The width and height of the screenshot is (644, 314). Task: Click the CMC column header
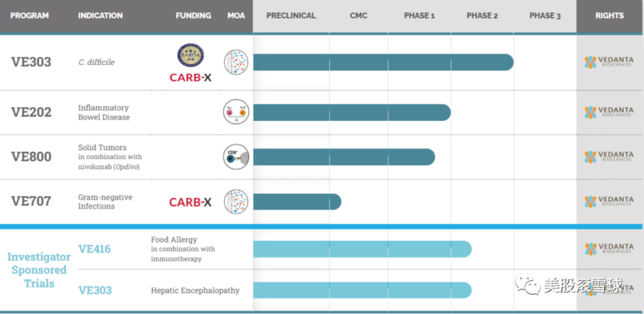click(358, 15)
